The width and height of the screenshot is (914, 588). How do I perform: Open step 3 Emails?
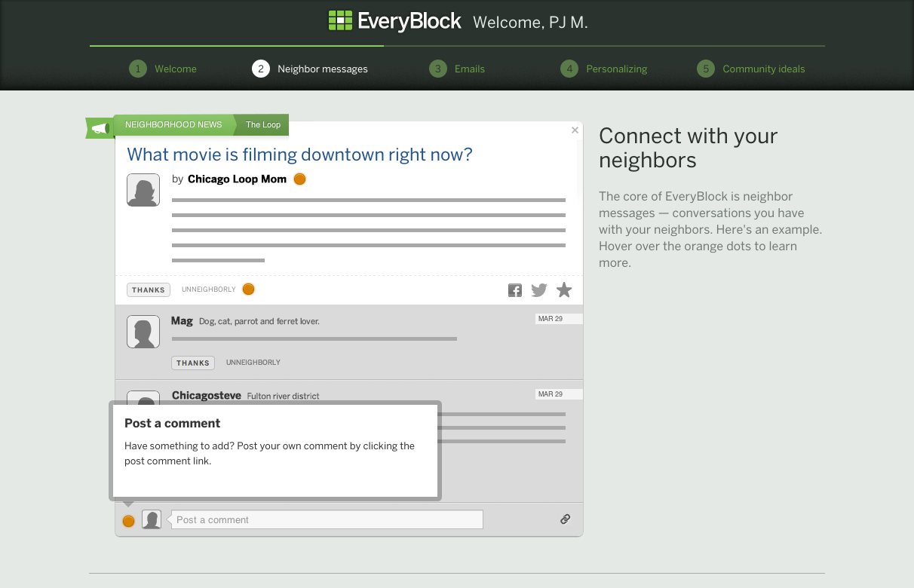[457, 69]
